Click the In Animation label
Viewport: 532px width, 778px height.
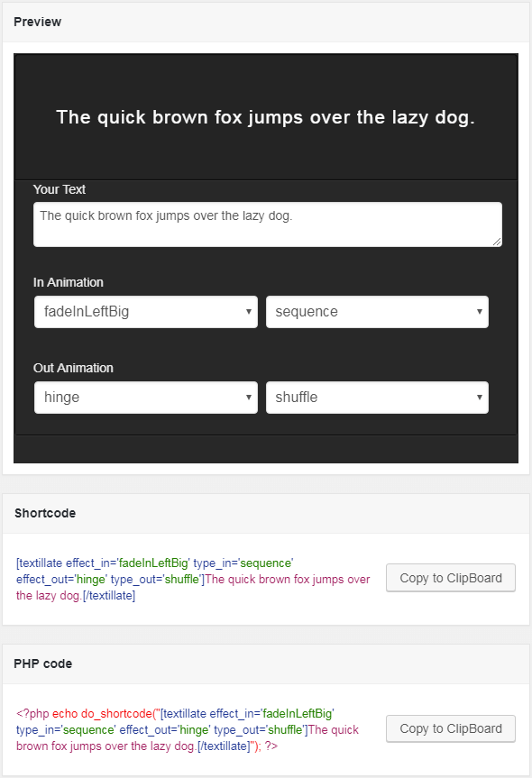pos(69,282)
